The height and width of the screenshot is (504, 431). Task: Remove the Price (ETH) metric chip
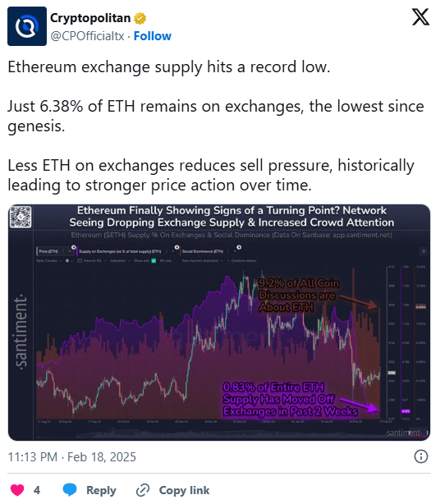70,251
